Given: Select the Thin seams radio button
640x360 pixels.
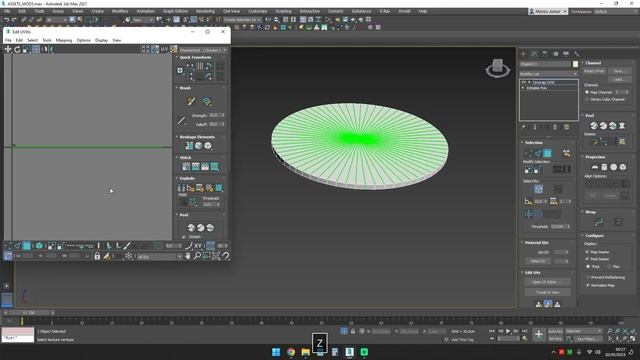Looking at the screenshot, I should [x=609, y=267].
